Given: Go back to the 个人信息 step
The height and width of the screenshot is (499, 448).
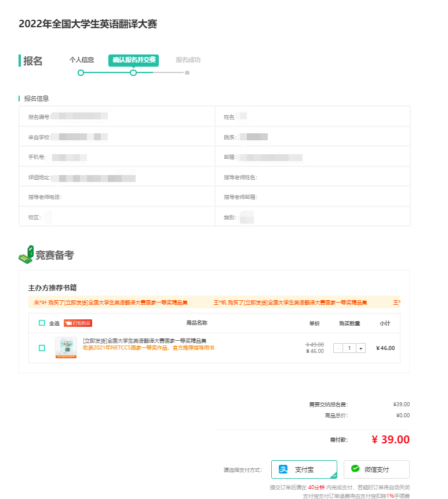Looking at the screenshot, I should 82,60.
